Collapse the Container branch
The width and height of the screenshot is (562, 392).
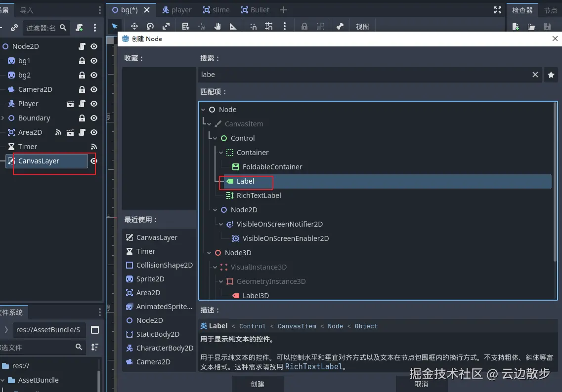[x=221, y=153]
